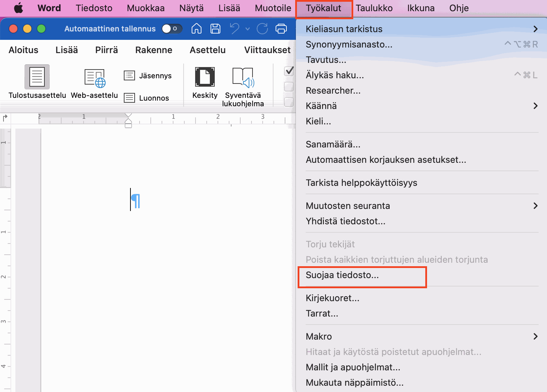Open the Ikkuna menu
Image resolution: width=547 pixels, height=392 pixels.
coord(421,8)
